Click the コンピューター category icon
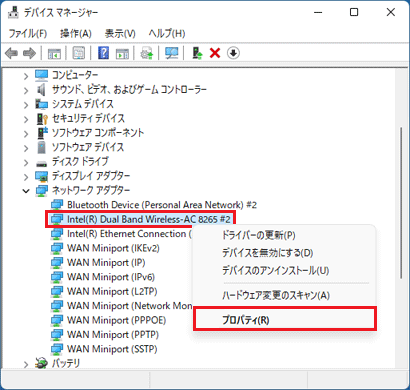 [42, 75]
